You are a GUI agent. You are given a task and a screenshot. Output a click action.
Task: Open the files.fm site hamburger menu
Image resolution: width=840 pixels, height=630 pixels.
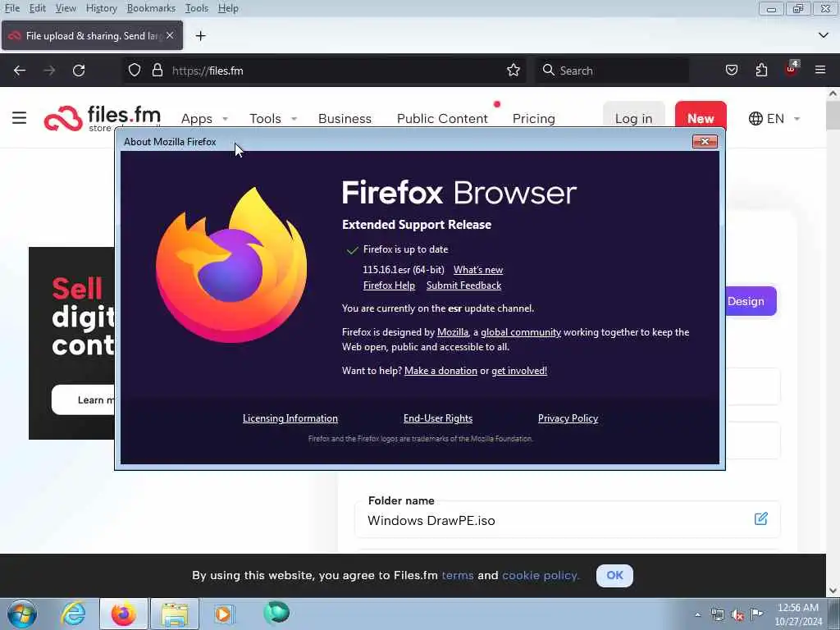20,117
